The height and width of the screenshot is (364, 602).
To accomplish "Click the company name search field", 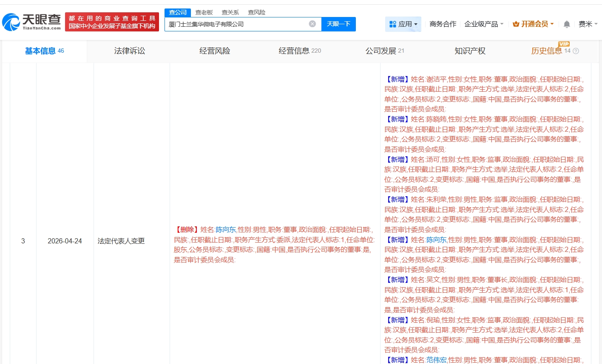I will pyautogui.click(x=236, y=24).
